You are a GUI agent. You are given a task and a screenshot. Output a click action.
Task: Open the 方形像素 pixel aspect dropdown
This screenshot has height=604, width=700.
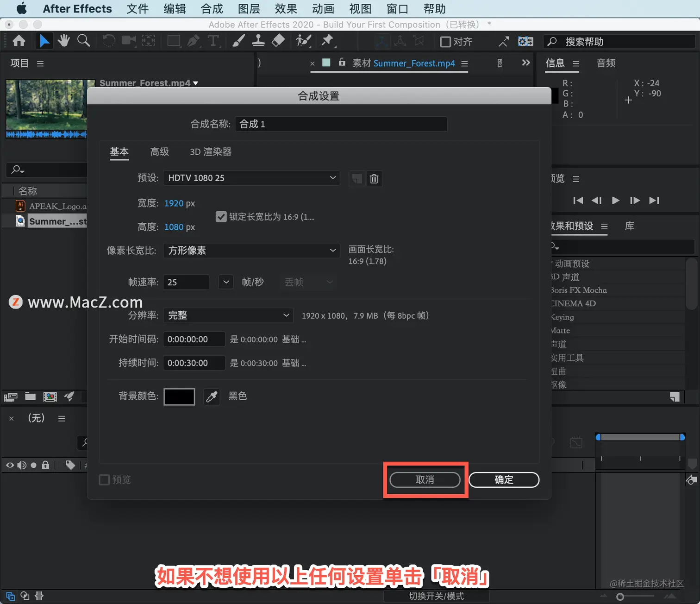(x=251, y=251)
